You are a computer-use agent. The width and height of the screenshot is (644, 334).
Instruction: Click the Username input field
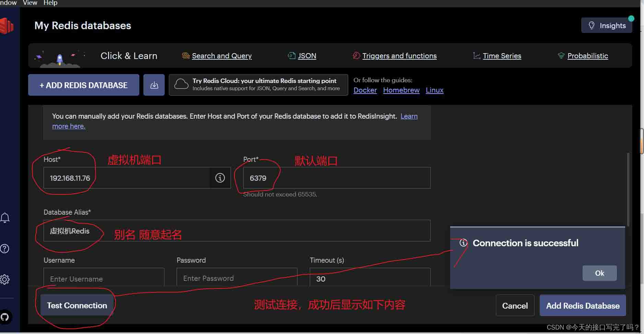[104, 277]
